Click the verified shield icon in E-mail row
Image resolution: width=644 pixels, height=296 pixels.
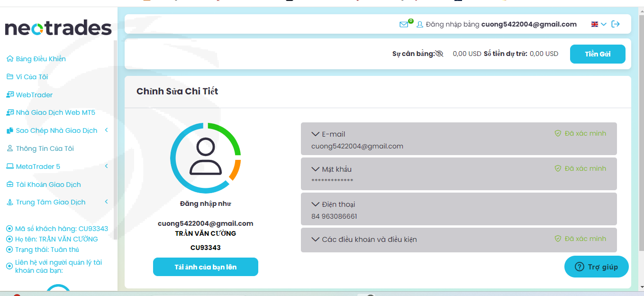pos(558,133)
